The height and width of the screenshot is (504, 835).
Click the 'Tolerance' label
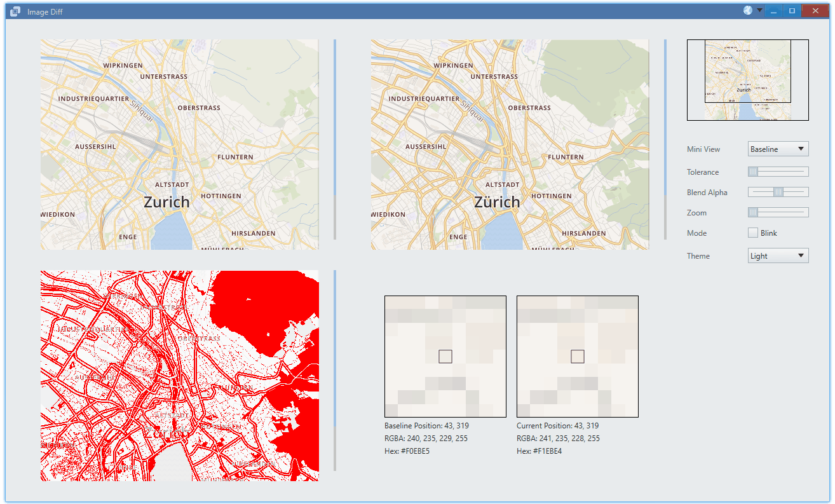pos(703,172)
